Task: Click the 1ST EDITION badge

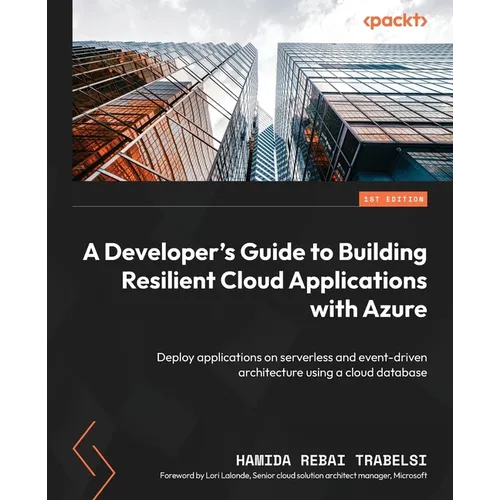Action: 393,199
